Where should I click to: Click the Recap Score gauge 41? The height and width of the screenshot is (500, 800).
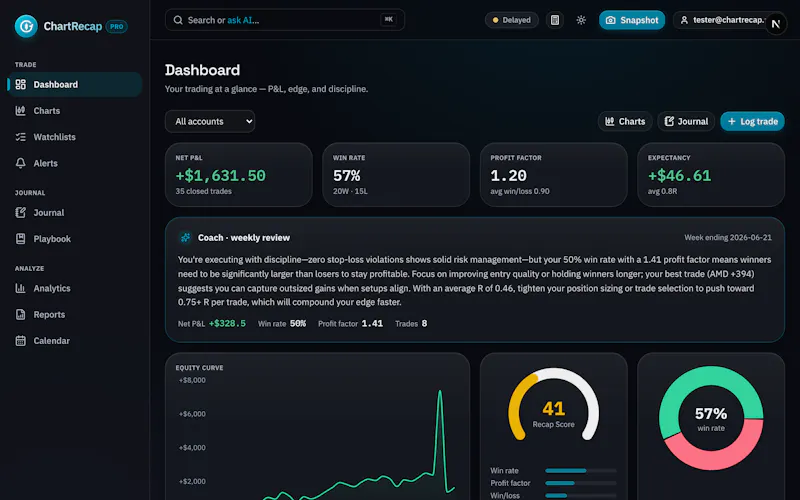pyautogui.click(x=554, y=404)
